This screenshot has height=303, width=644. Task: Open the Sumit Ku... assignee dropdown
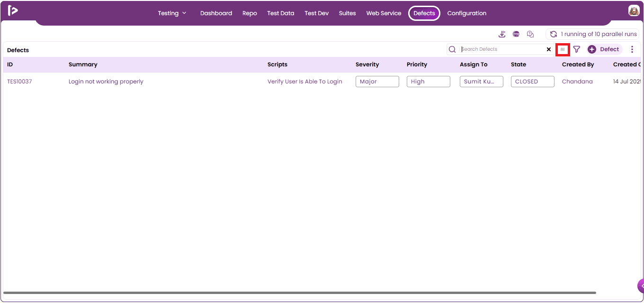pos(482,82)
